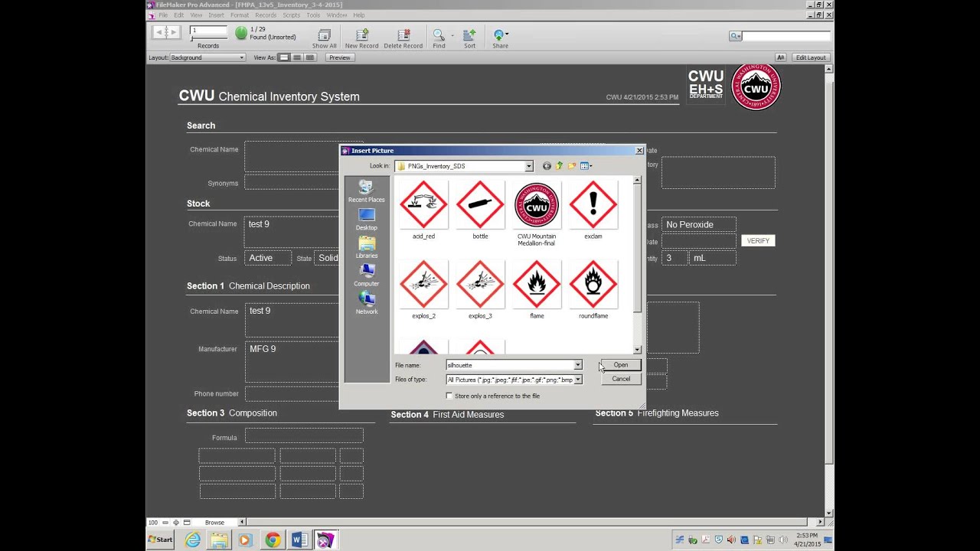Open the View menu
Viewport: 980px width, 551px height.
(x=196, y=15)
